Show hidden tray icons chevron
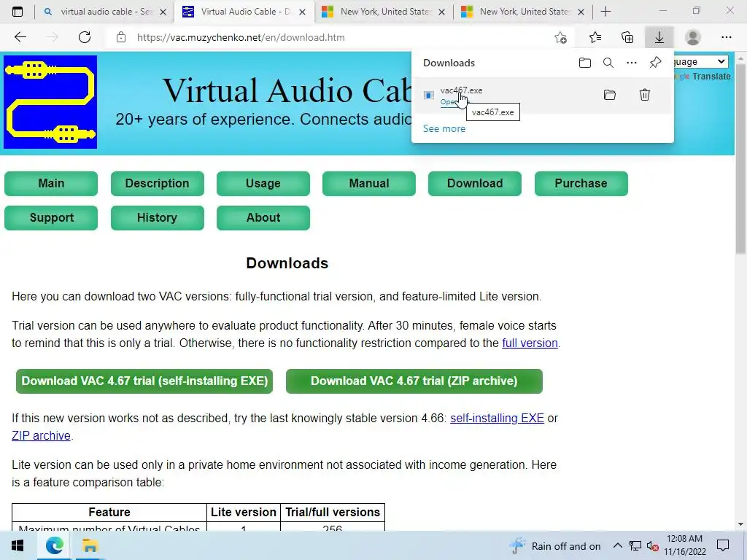This screenshot has height=560, width=747. tap(617, 545)
